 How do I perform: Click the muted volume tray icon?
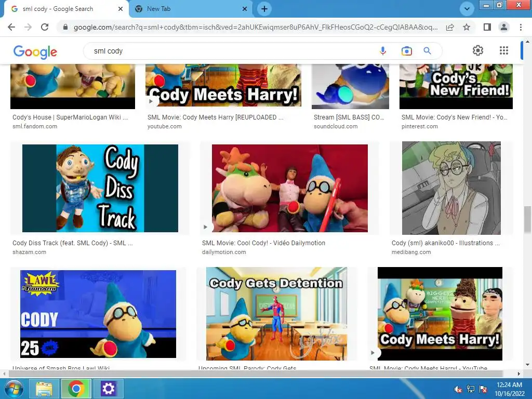coord(458,389)
